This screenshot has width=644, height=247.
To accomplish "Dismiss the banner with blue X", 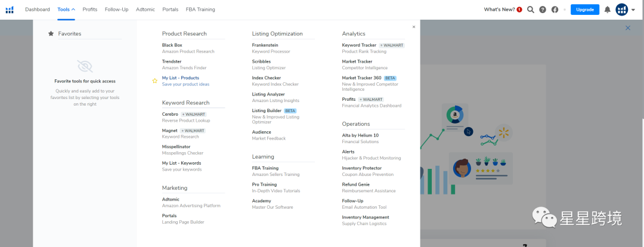I will (x=627, y=28).
